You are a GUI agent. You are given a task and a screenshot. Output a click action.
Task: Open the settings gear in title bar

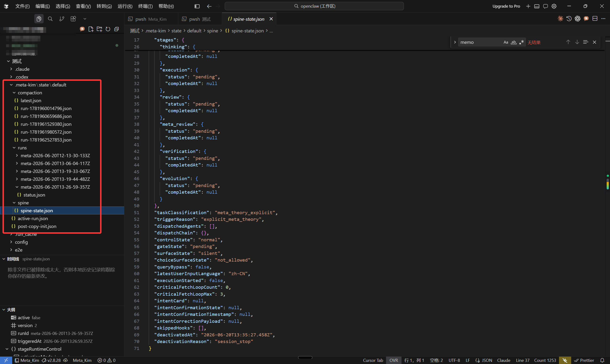(554, 6)
